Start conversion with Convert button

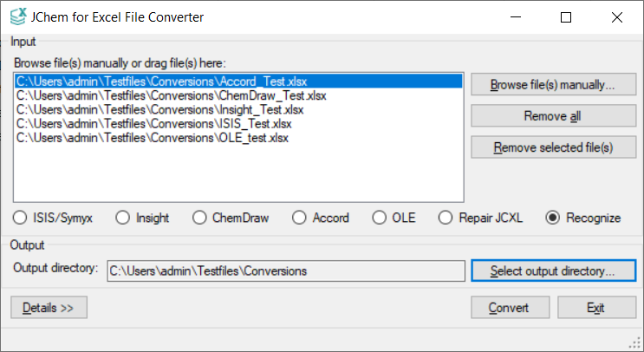point(507,308)
